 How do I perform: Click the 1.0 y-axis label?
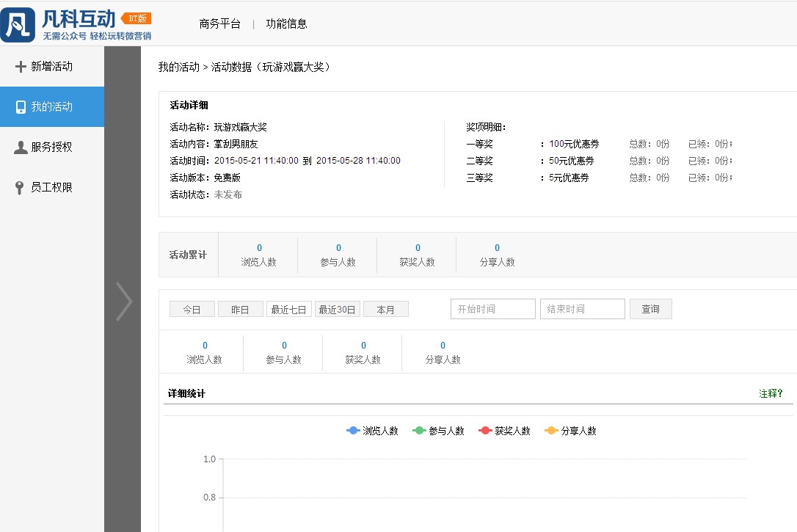(209, 459)
